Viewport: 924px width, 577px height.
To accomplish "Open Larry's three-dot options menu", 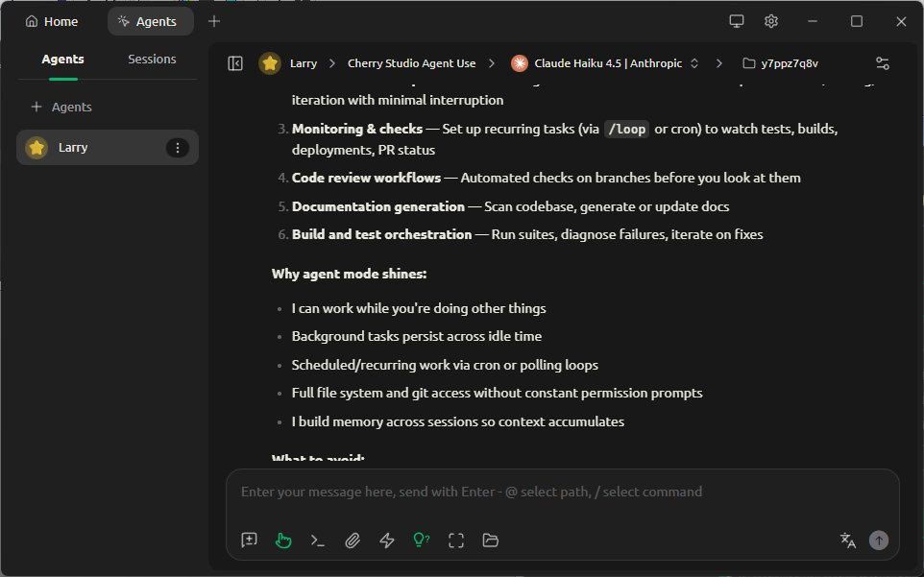I will pos(178,147).
